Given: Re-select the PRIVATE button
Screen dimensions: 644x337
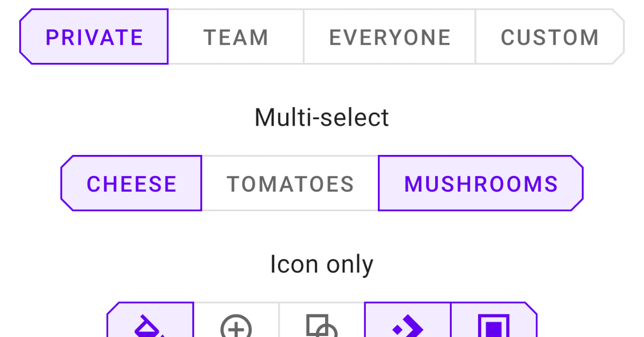Looking at the screenshot, I should 94,36.
